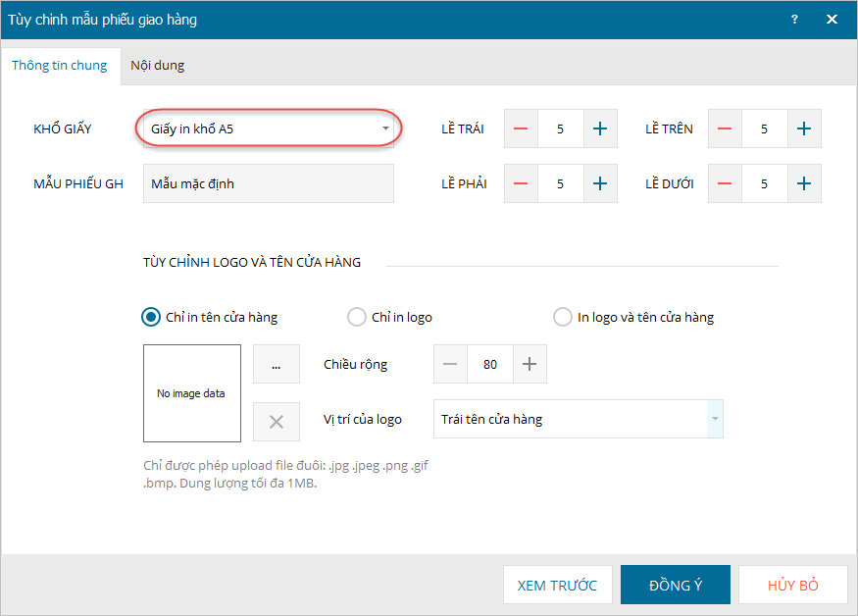The image size is (858, 616).
Task: Choose In logo và tên cửa hàng
Action: (563, 317)
